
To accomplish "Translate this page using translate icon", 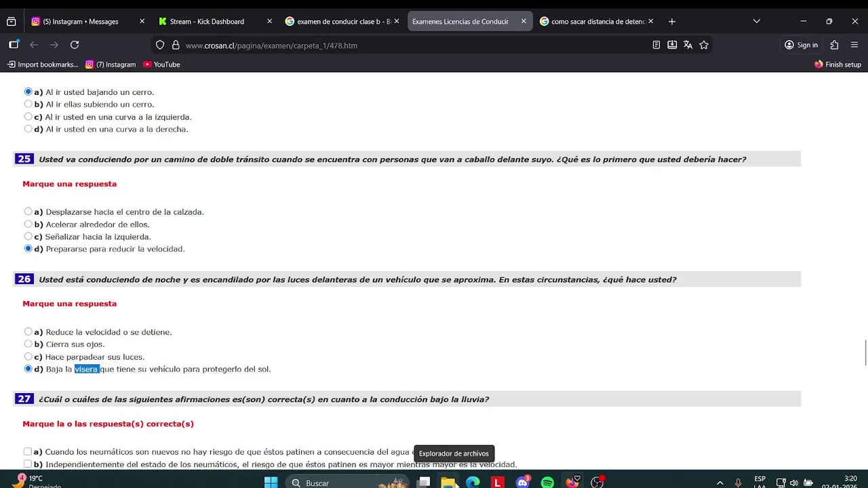I will tap(688, 45).
